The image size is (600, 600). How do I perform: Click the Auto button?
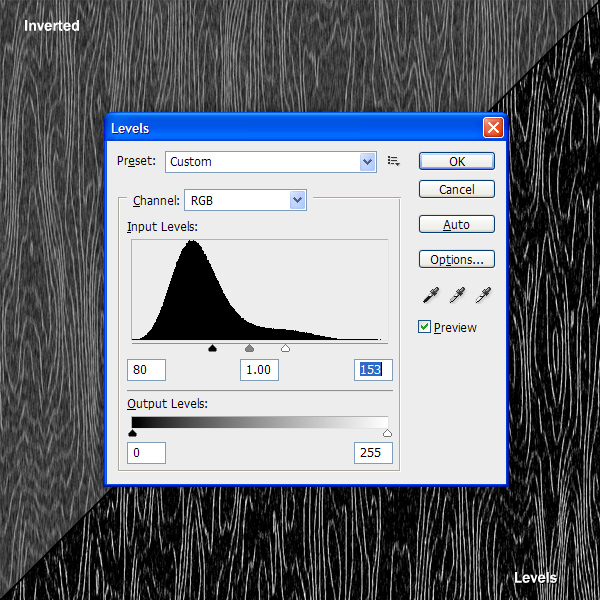457,224
